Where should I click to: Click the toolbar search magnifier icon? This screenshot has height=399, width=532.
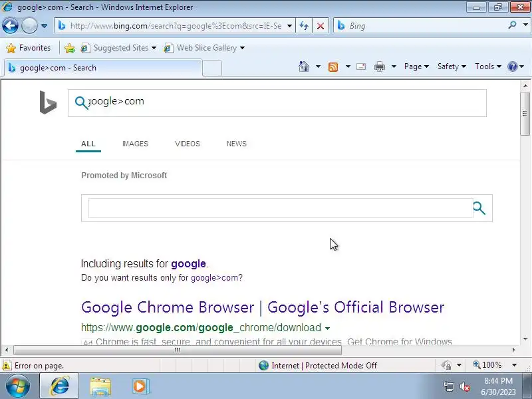512,25
